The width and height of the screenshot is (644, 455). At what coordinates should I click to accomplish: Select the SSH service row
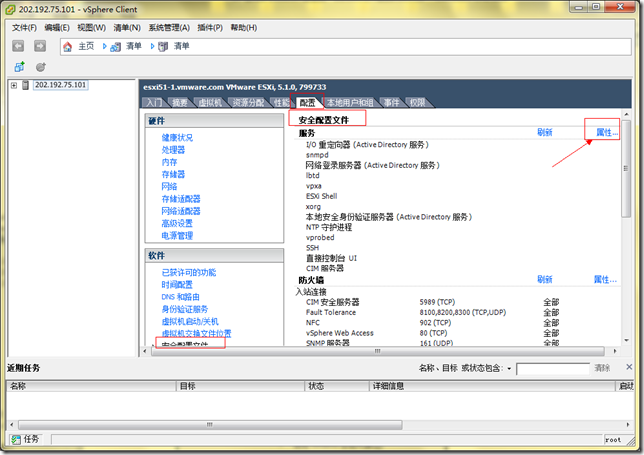pyautogui.click(x=313, y=248)
